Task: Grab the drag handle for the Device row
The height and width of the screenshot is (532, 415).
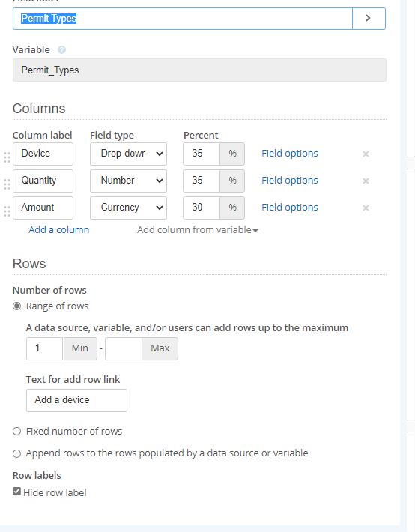Action: 7,157
